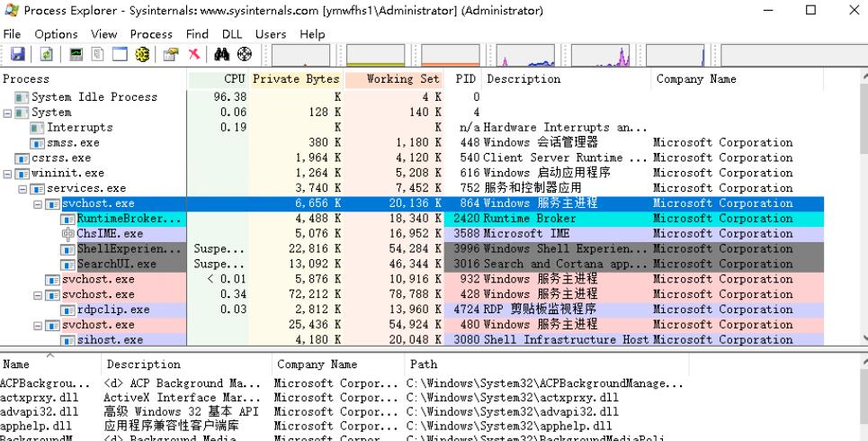
Task: Open the Find menu
Action: click(x=197, y=34)
